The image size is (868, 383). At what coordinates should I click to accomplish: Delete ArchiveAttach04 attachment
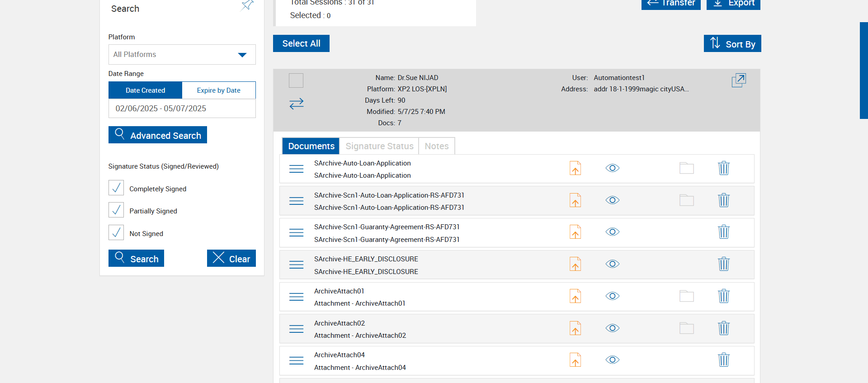(x=724, y=360)
